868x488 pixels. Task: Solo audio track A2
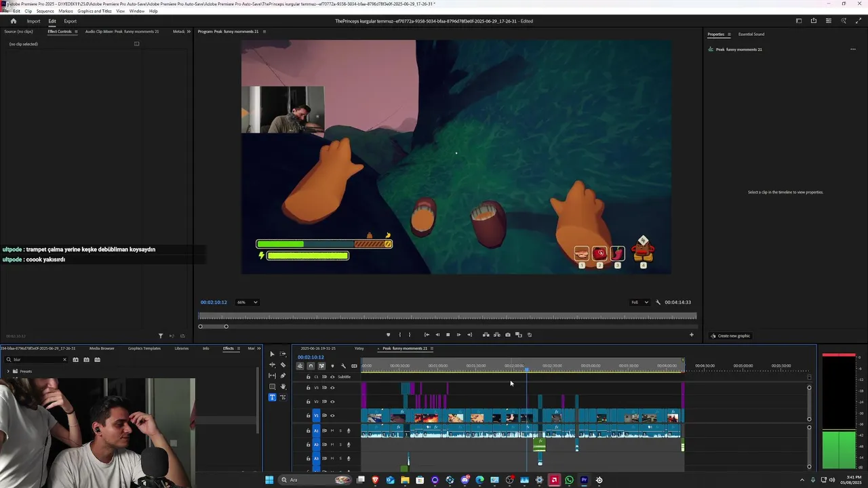(340, 445)
